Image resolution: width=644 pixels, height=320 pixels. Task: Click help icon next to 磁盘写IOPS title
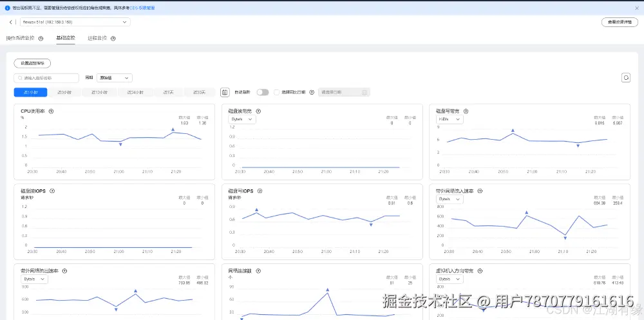(x=260, y=191)
